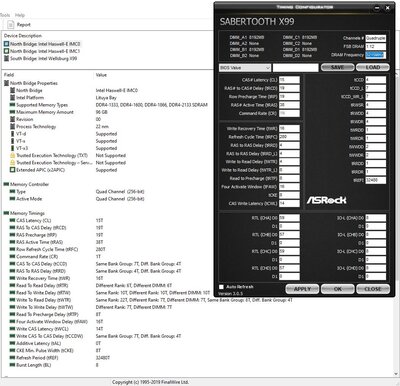
Task: Click the North Bridge Properties header icon
Action: [x=6, y=83]
